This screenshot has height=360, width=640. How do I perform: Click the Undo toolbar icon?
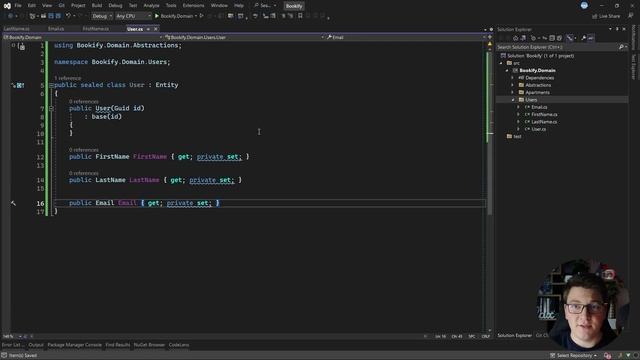click(x=69, y=16)
